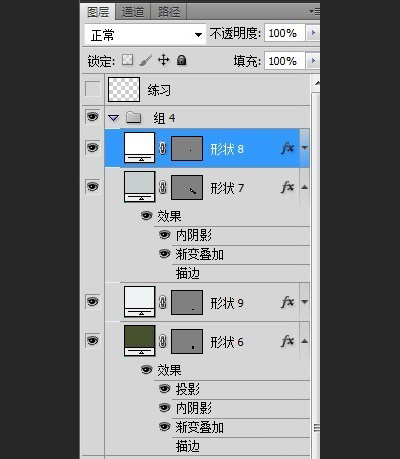The image size is (400, 459).
Task: Select the 练习 layer name
Action: pyautogui.click(x=159, y=90)
